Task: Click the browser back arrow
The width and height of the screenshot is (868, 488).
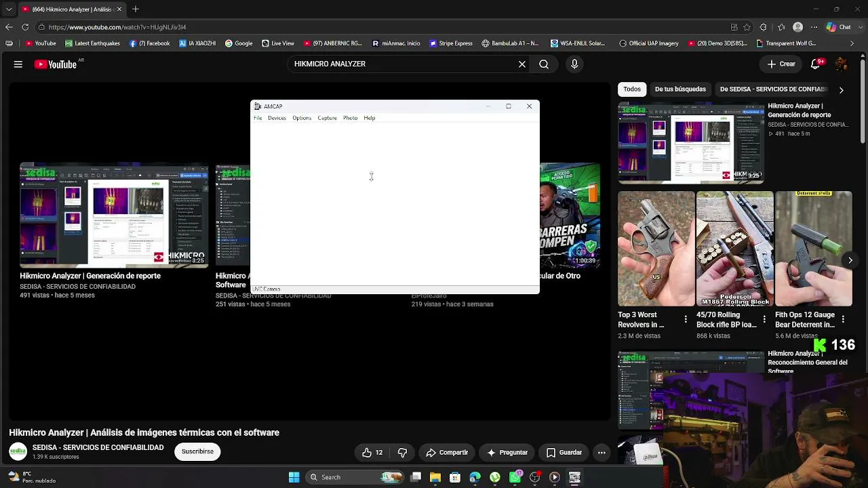Action: pyautogui.click(x=9, y=27)
